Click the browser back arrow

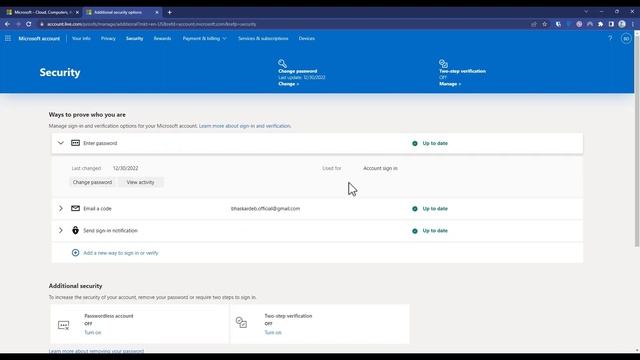tap(7, 24)
